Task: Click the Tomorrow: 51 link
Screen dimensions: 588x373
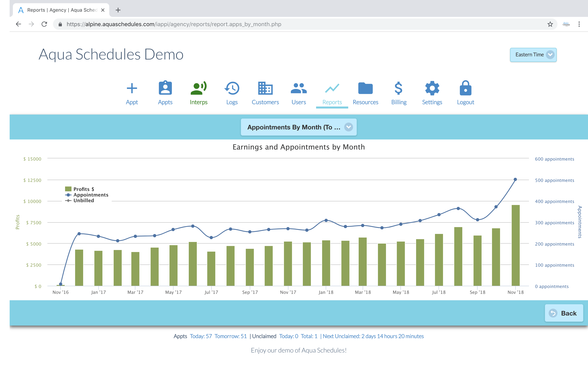Action: (x=231, y=336)
